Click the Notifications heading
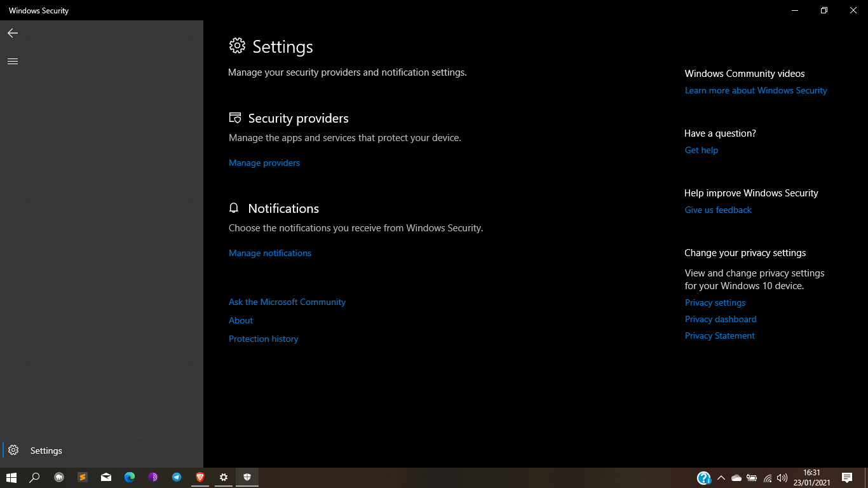868x488 pixels. click(283, 208)
